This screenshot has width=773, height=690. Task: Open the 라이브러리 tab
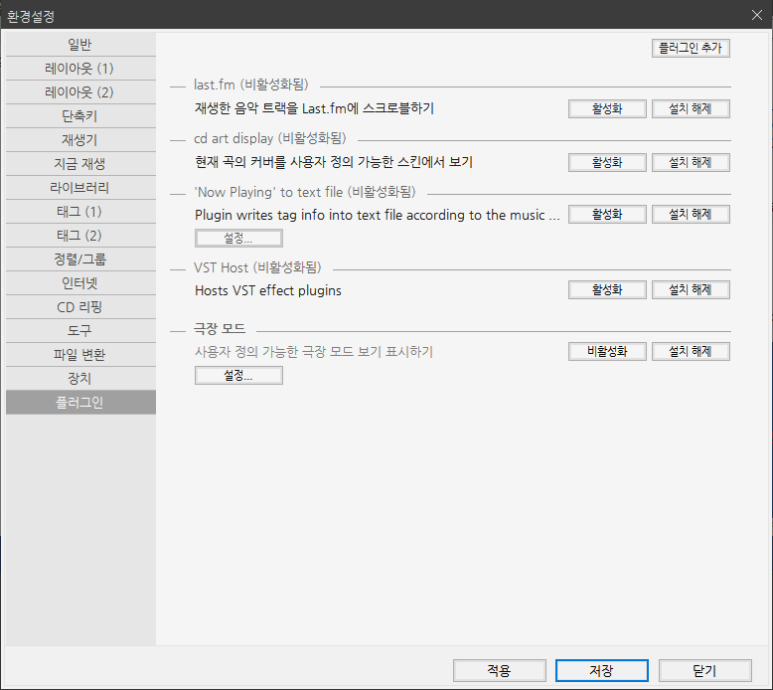pos(81,188)
